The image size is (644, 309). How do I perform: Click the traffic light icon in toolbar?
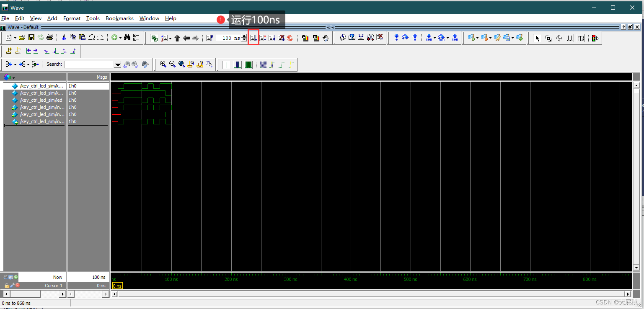point(595,38)
